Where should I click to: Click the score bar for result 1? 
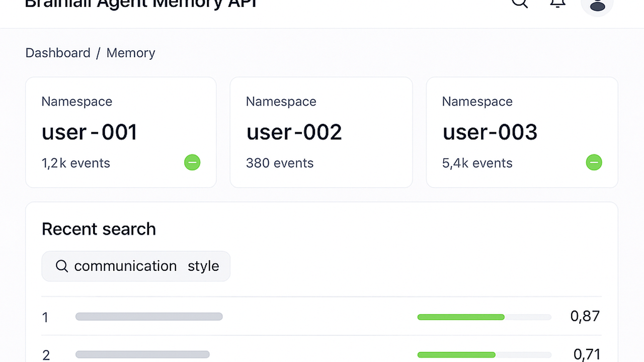coord(484,317)
